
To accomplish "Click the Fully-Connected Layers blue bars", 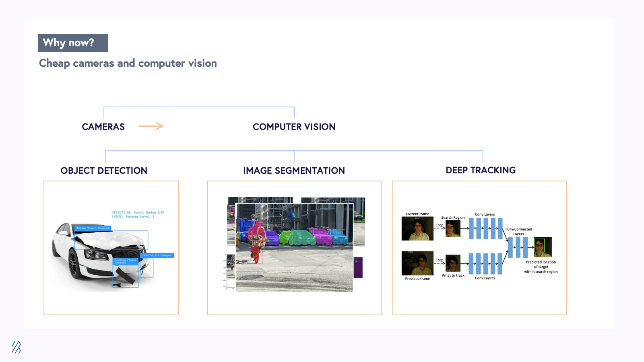I will coord(518,247).
